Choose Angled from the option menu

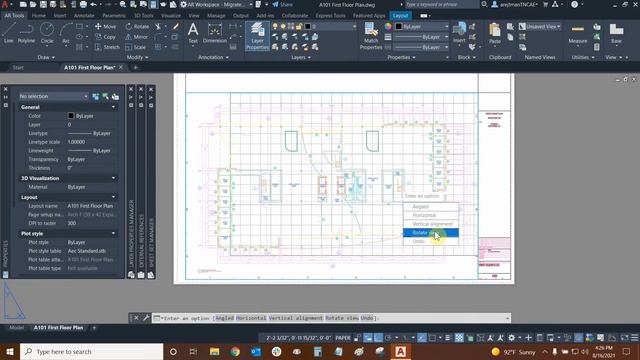point(431,207)
